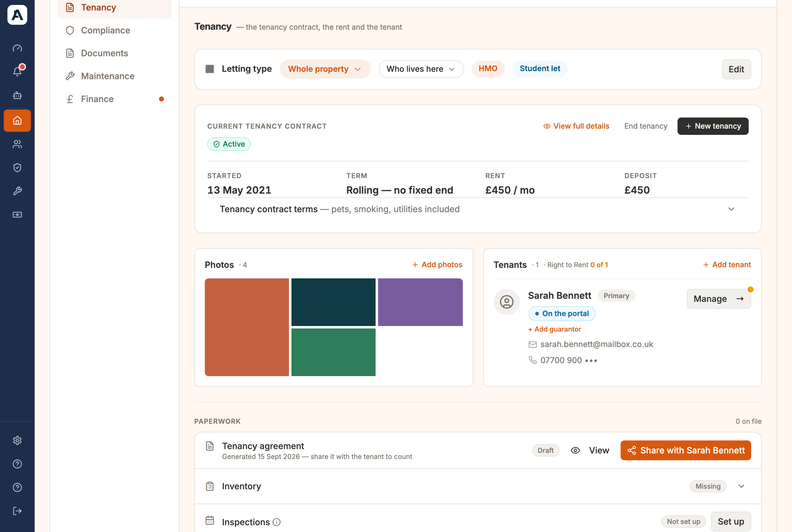Open settings gear in sidebar
This screenshot has height=532, width=792.
click(x=17, y=440)
